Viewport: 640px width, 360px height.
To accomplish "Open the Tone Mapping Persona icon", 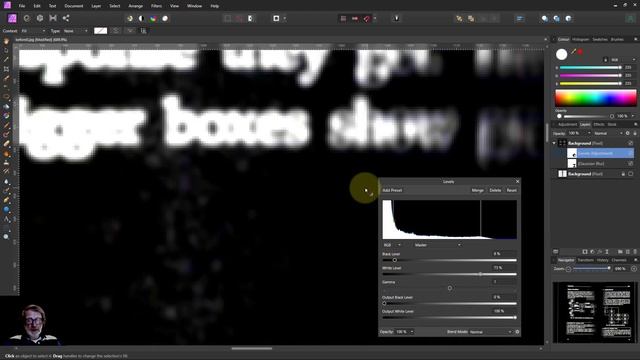I will (53, 18).
